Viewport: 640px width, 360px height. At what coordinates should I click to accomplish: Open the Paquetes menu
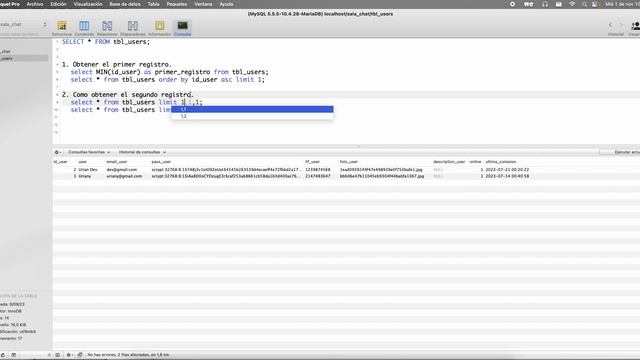[x=177, y=4]
